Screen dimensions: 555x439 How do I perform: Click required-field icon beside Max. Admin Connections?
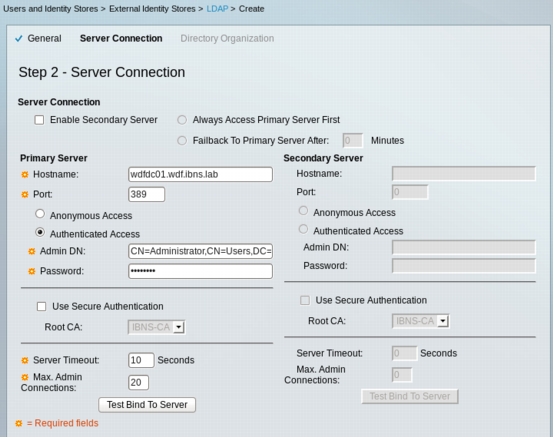tap(25, 377)
